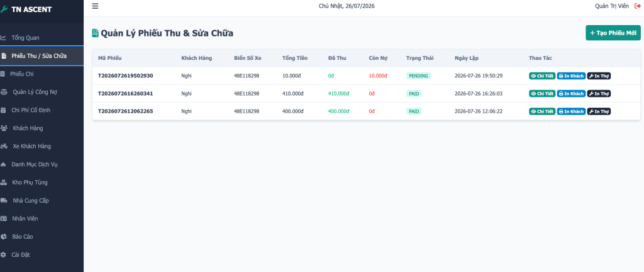Click the PENDING status badge
Image resolution: width=644 pixels, height=272 pixels.
tap(418, 76)
